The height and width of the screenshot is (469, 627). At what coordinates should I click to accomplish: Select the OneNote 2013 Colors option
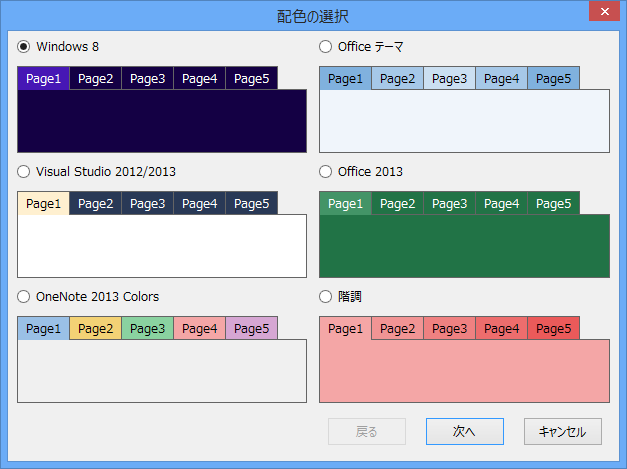pos(24,296)
